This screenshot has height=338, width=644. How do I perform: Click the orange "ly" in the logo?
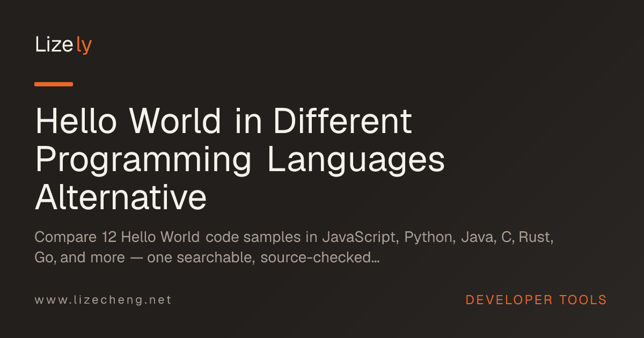pos(84,46)
